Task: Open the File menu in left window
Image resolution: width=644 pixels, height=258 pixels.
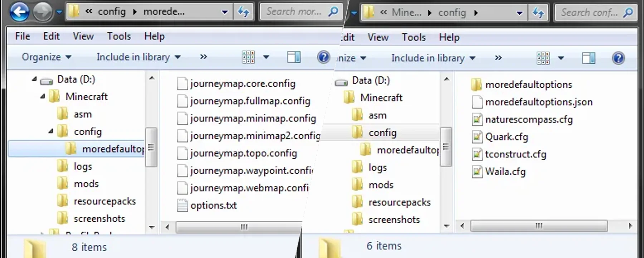Action: [23, 36]
